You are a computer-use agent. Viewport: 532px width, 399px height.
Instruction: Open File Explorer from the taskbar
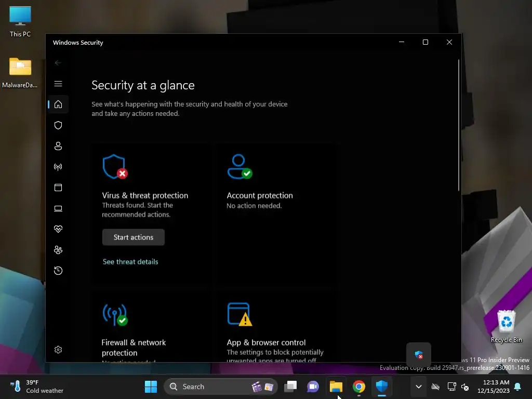point(336,387)
